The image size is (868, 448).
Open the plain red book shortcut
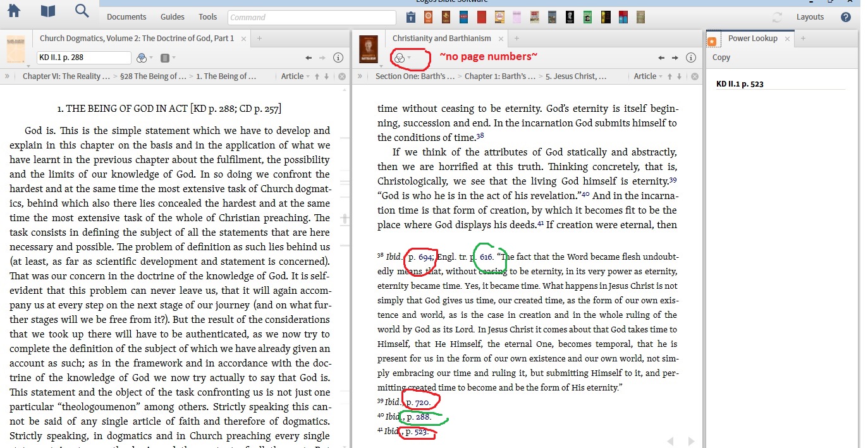click(481, 17)
